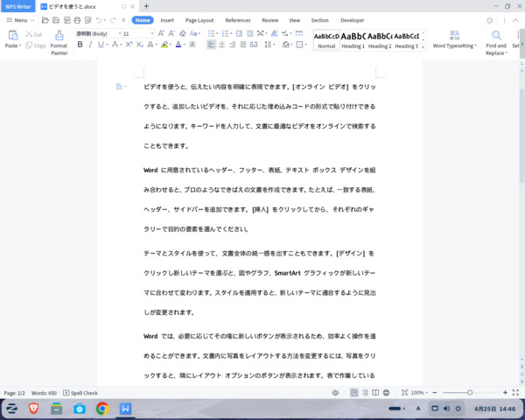Click the distributed alignment icon
This screenshot has width=525, height=420.
click(x=254, y=45)
